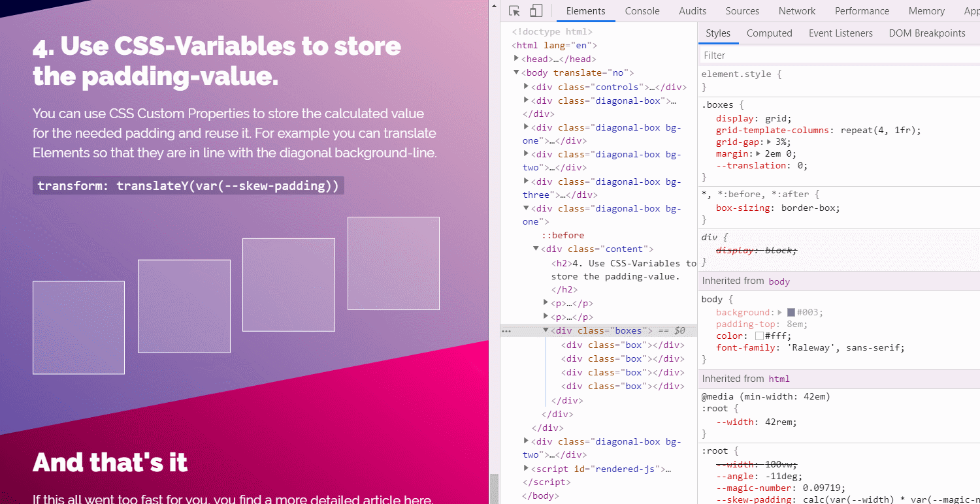Expand the div class controls node

[527, 86]
